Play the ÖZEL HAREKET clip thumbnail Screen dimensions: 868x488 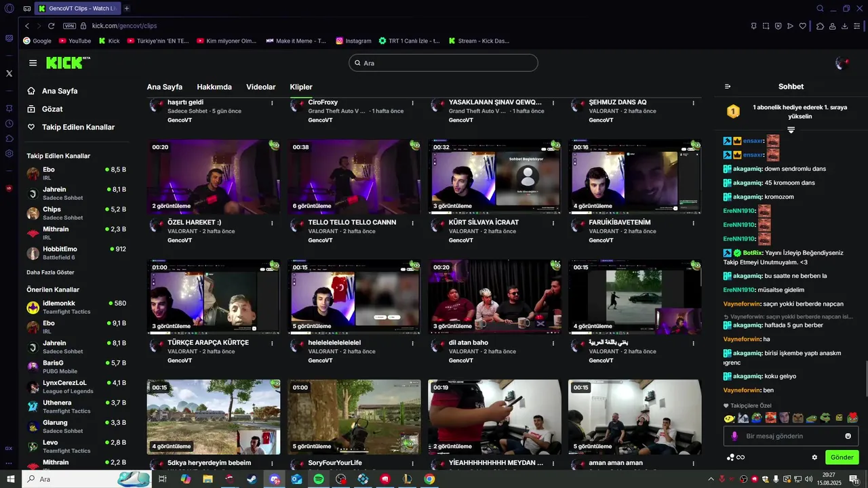214,177
